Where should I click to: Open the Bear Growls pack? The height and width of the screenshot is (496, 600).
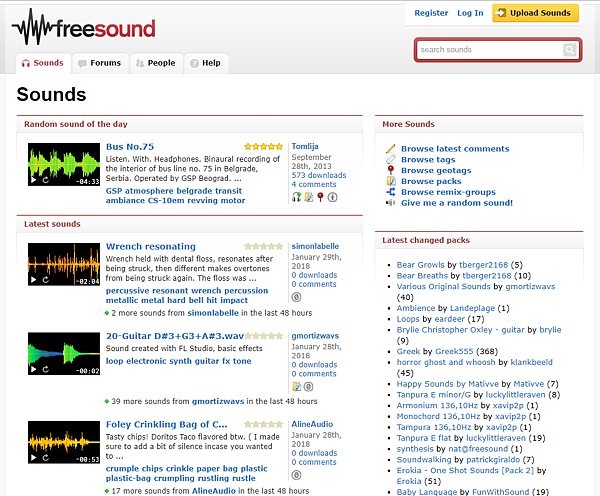coord(421,265)
